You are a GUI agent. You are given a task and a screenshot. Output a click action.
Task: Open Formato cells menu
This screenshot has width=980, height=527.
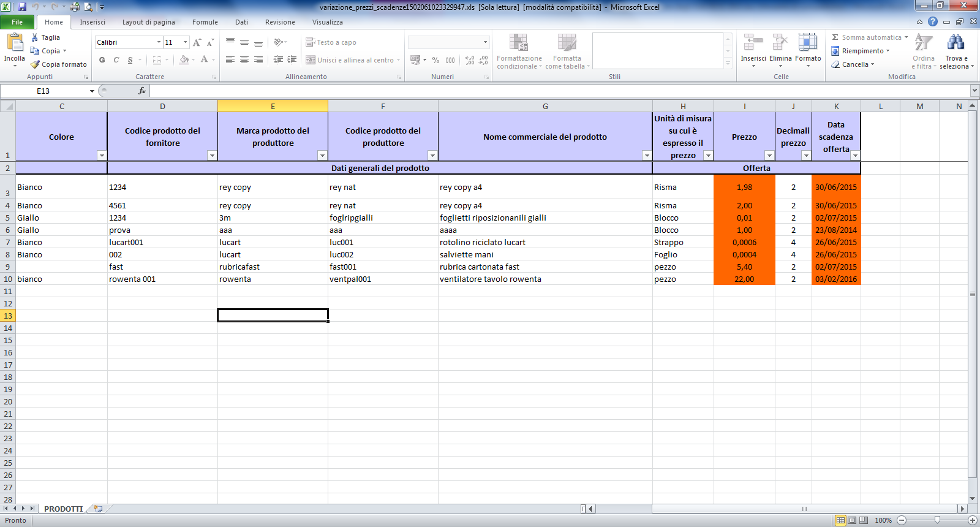pyautogui.click(x=808, y=50)
